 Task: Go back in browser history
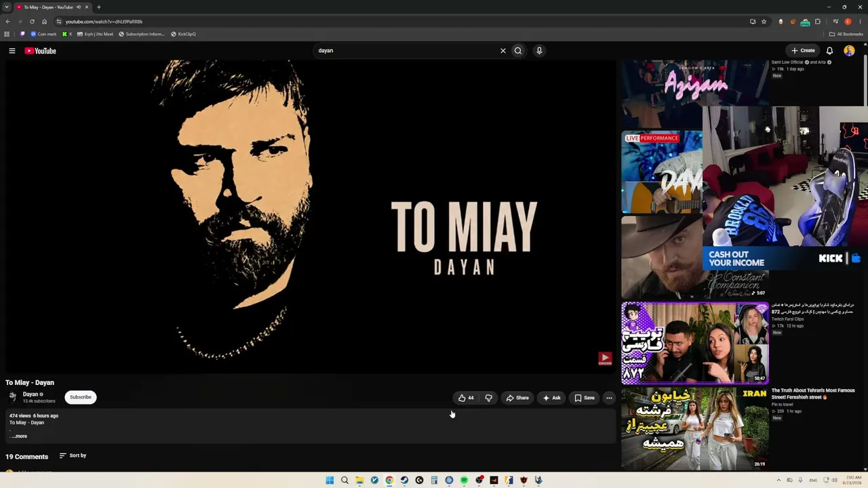(7, 22)
